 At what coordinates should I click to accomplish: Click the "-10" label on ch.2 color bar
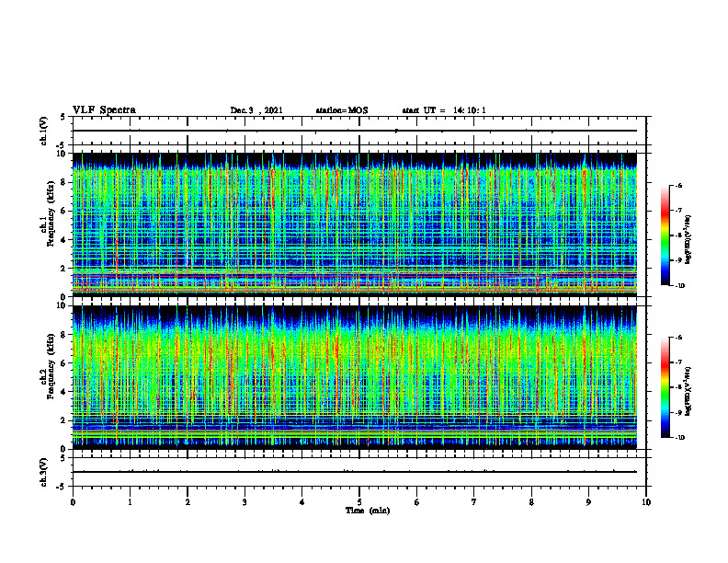(679, 438)
